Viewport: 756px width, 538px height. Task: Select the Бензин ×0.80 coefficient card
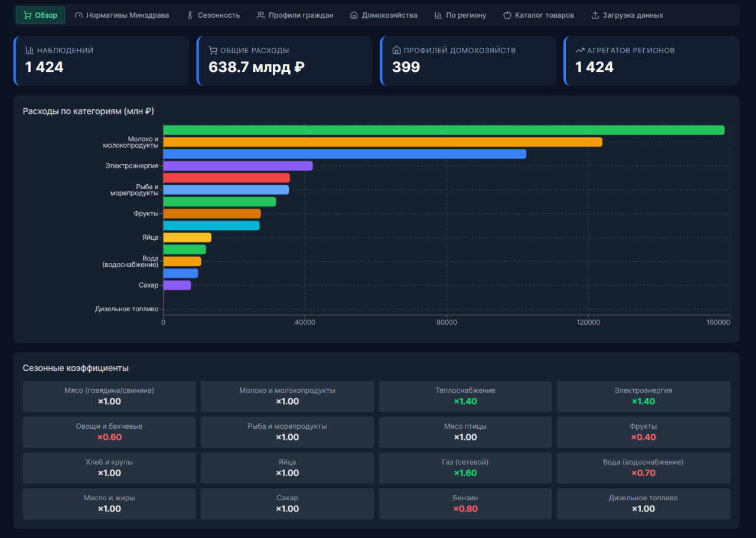pyautogui.click(x=465, y=504)
